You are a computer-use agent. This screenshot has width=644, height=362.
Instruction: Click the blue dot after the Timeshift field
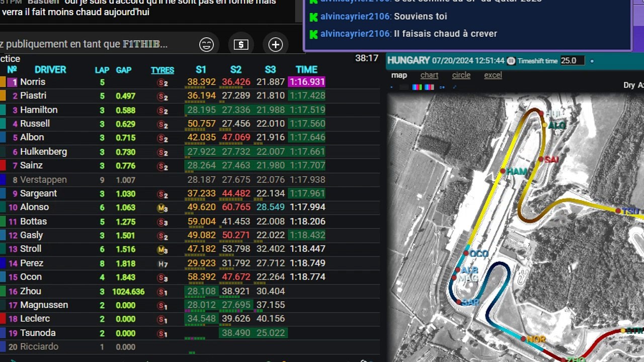coord(592,61)
